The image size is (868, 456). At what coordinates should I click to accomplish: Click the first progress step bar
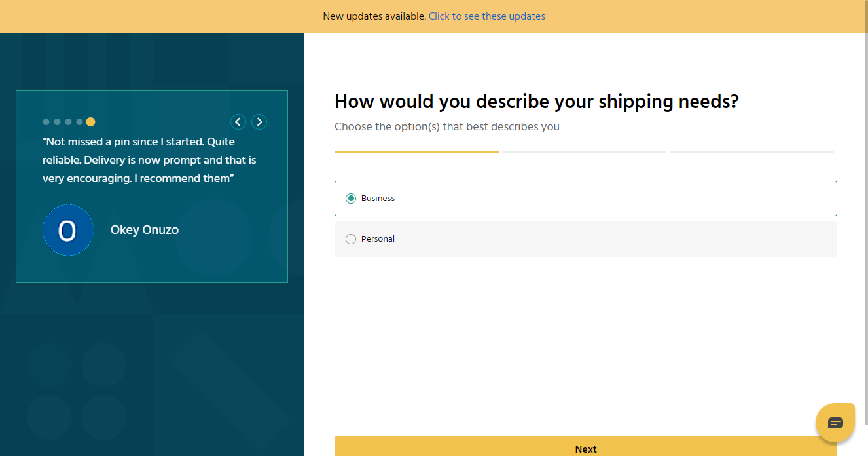416,152
